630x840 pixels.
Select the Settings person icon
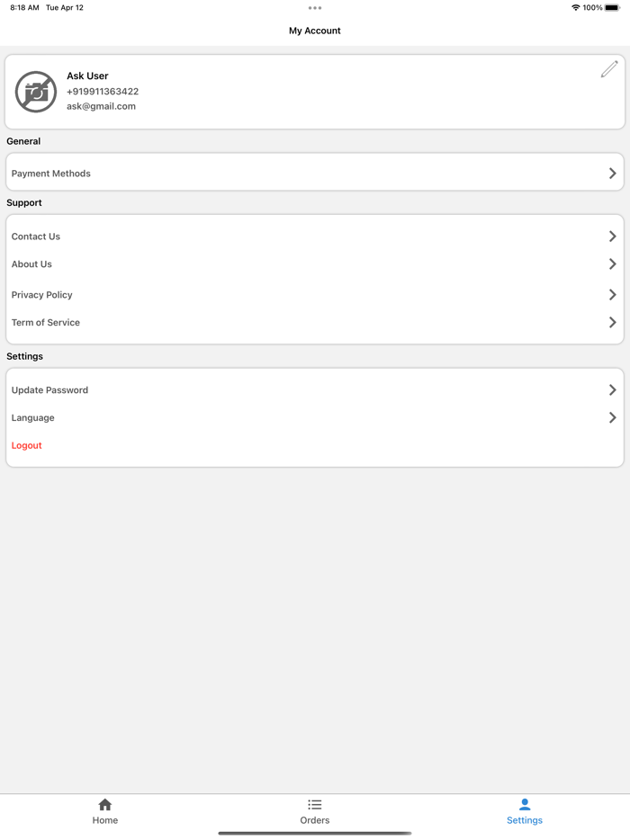(x=525, y=805)
